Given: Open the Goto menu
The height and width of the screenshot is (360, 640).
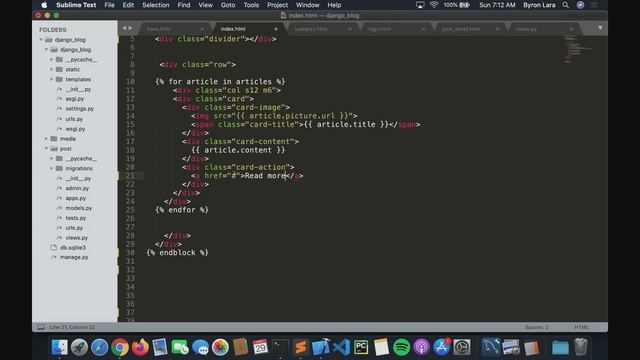Looking at the screenshot, I should [228, 5].
